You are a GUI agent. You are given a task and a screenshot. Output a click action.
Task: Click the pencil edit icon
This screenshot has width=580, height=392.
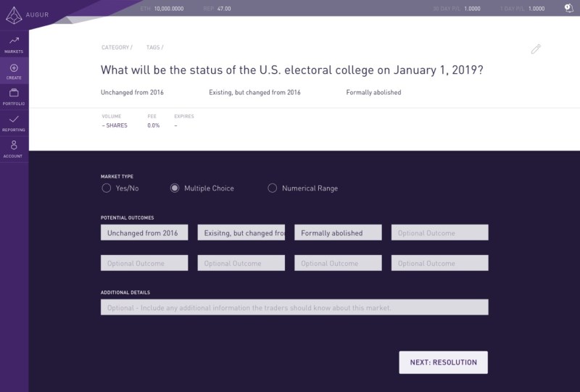click(x=536, y=49)
